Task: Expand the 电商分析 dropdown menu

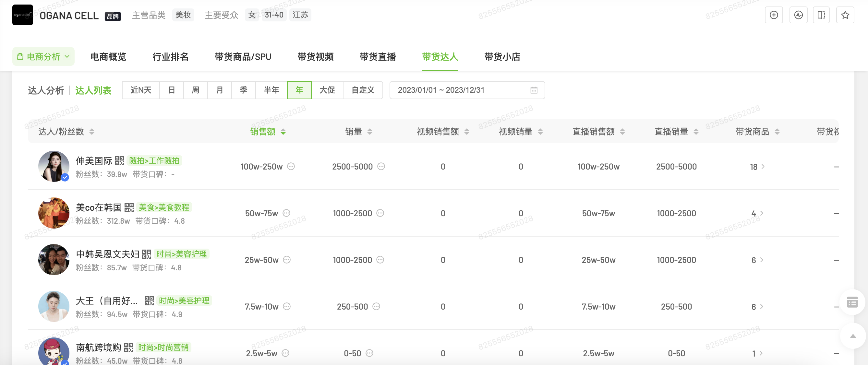Action: point(43,57)
